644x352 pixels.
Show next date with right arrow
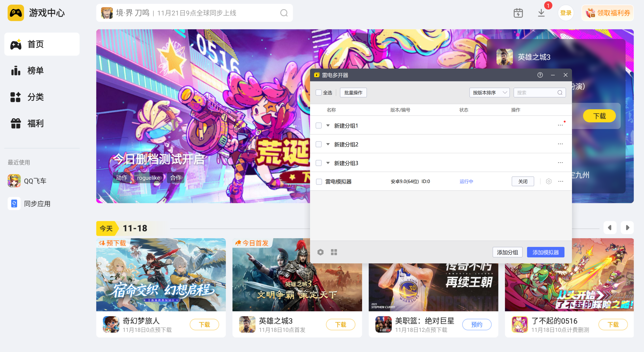[627, 228]
